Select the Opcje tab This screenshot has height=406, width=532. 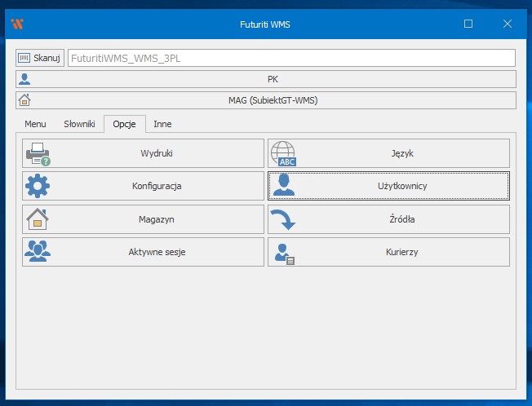[x=124, y=124]
